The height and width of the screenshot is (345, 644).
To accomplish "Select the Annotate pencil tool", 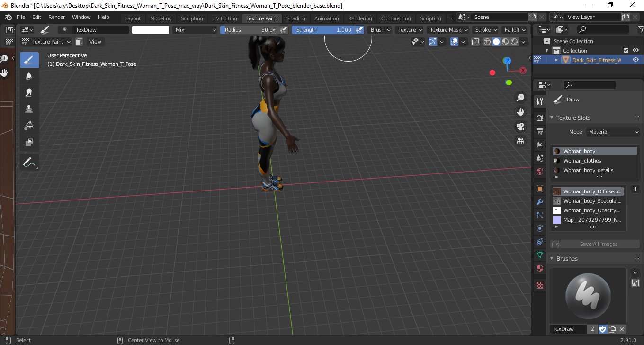I will [x=29, y=162].
